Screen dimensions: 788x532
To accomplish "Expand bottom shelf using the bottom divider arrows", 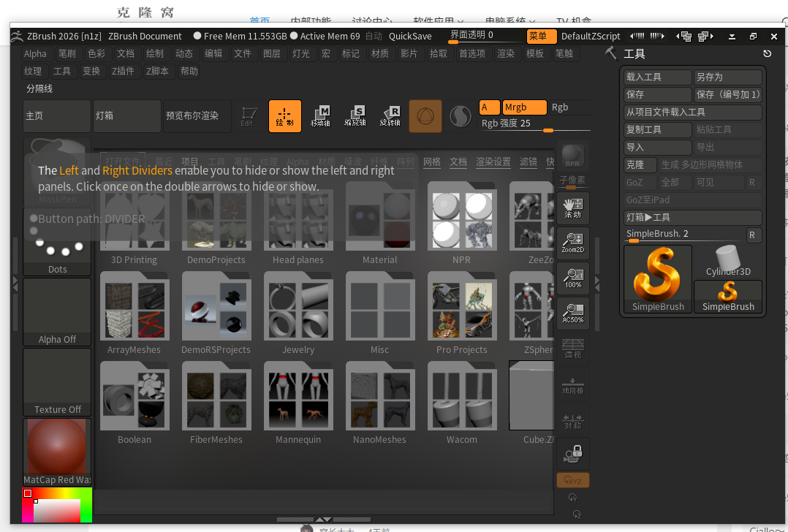I will click(322, 519).
